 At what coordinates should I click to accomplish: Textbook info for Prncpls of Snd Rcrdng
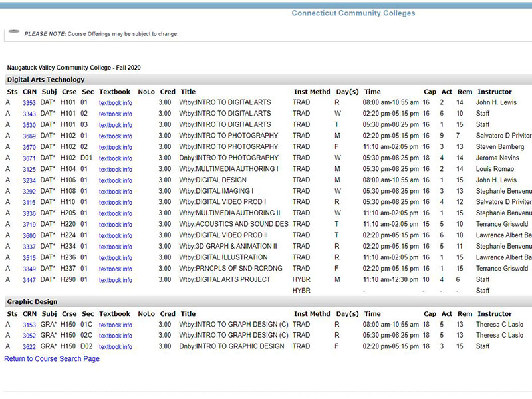pos(116,269)
